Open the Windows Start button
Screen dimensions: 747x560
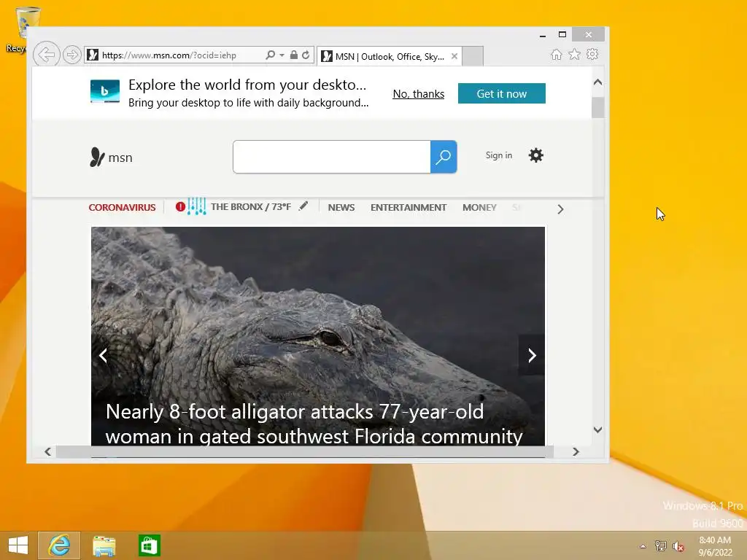pyautogui.click(x=18, y=545)
